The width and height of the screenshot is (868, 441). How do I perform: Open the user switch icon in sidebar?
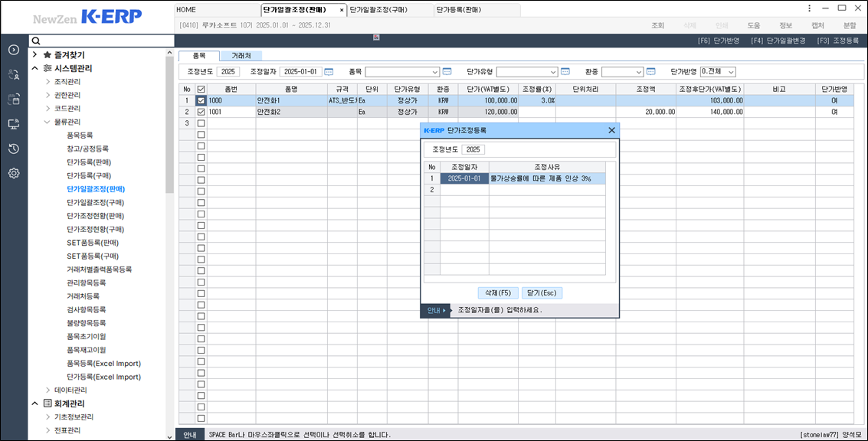click(x=14, y=74)
